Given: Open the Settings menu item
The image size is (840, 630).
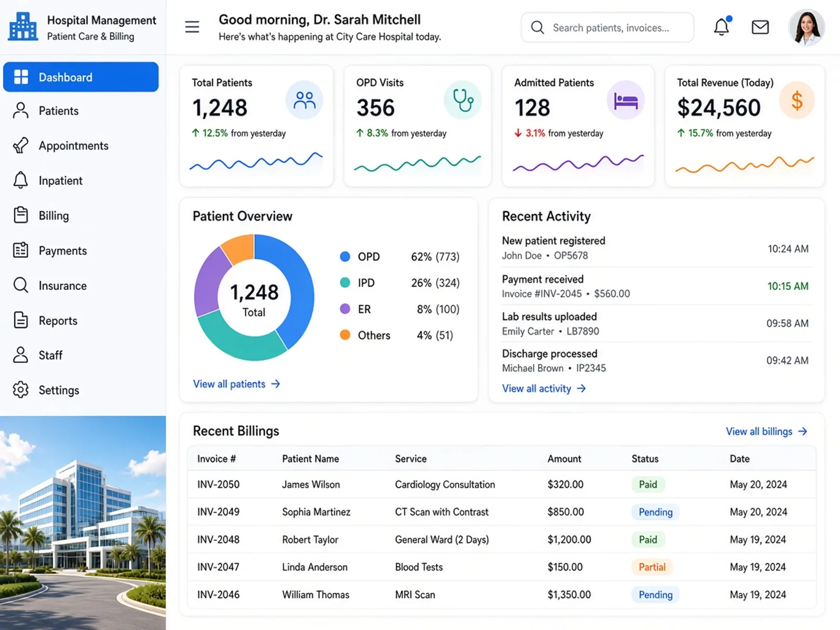Looking at the screenshot, I should (x=81, y=390).
